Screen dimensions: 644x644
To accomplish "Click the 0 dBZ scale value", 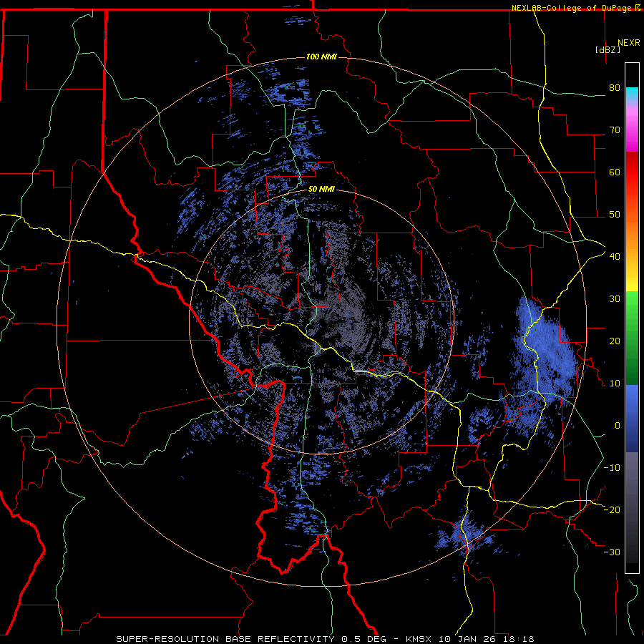I will [x=618, y=426].
